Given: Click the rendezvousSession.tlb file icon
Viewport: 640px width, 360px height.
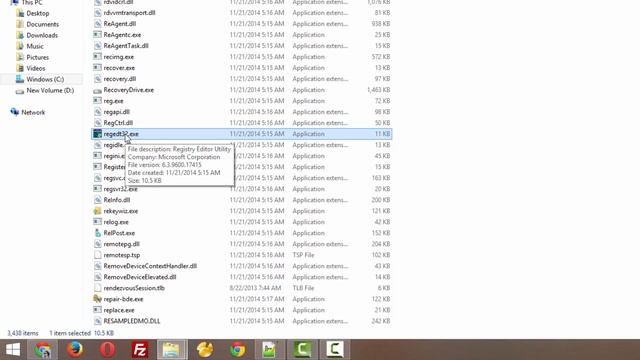Looking at the screenshot, I should 97,288.
